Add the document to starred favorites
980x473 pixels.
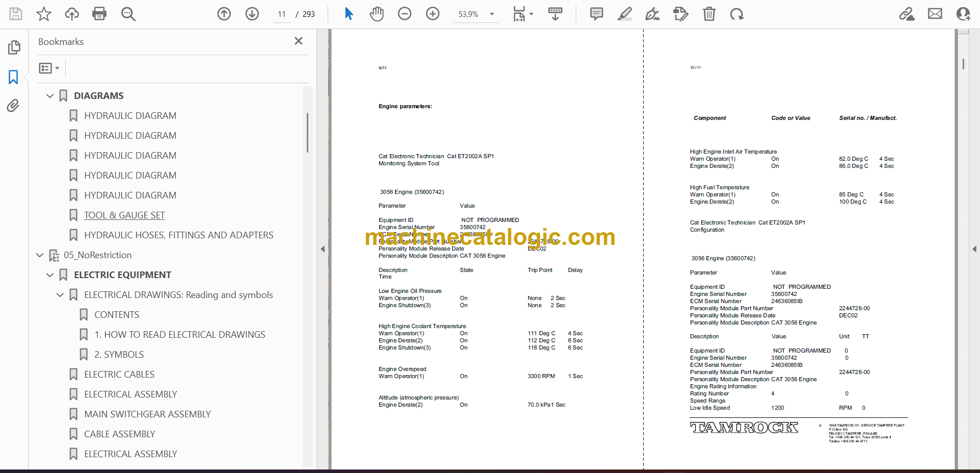(44, 14)
